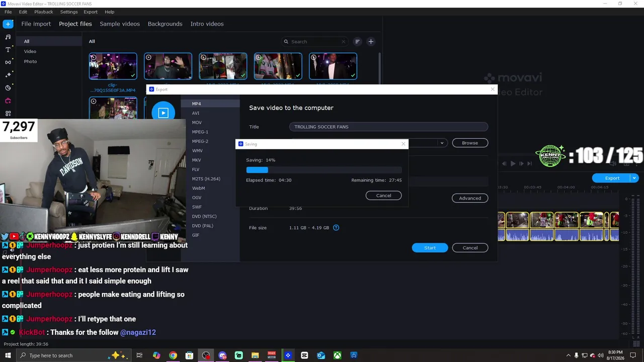
Task: Filter project files by Video
Action: 30,51
